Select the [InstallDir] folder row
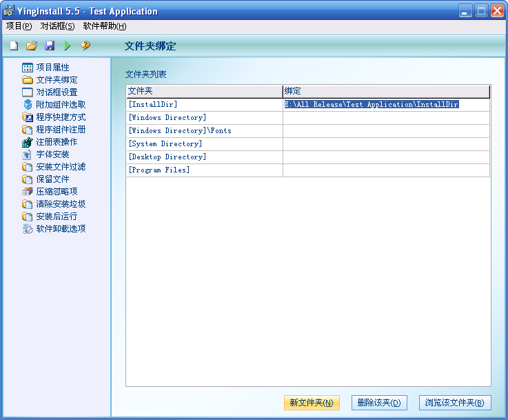Image resolution: width=508 pixels, height=420 pixels. [x=205, y=105]
